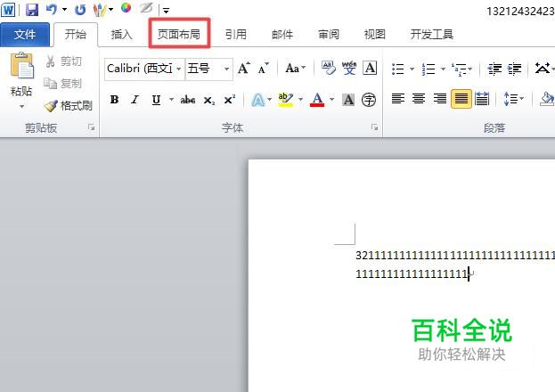The image size is (555, 392).
Task: Toggle Underline formatting
Action: click(156, 100)
